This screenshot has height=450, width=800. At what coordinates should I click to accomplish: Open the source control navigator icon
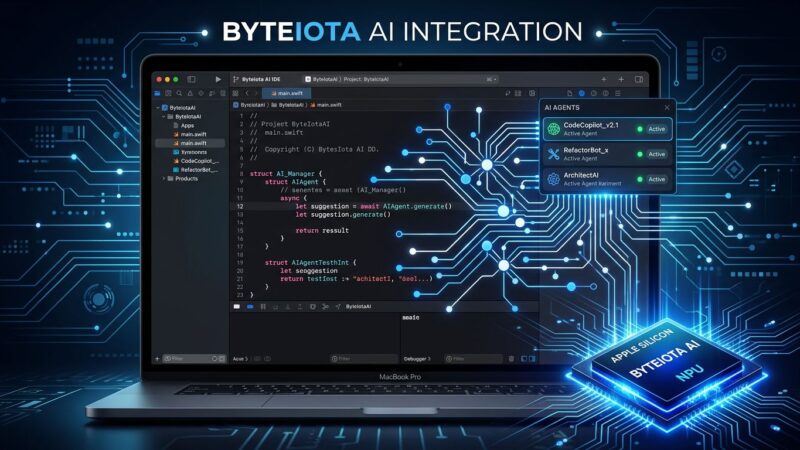coord(168,93)
